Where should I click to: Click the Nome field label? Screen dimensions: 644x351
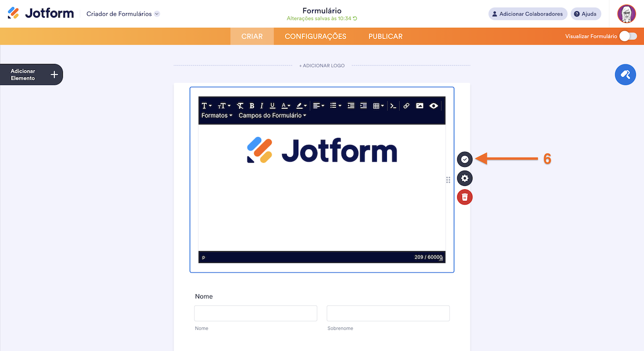[x=204, y=296]
